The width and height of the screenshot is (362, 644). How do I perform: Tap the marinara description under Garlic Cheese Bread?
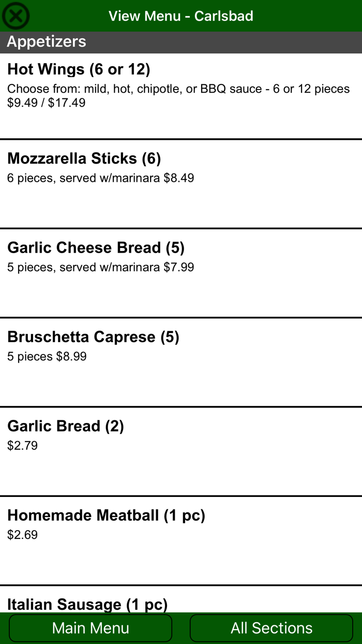coord(101,267)
